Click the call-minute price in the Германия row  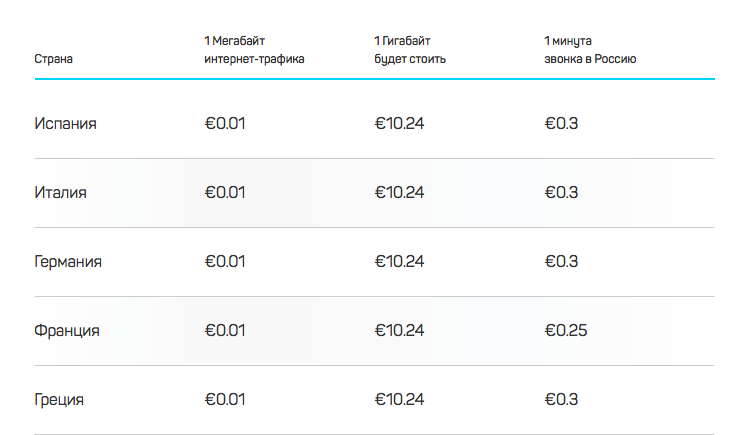[562, 261]
